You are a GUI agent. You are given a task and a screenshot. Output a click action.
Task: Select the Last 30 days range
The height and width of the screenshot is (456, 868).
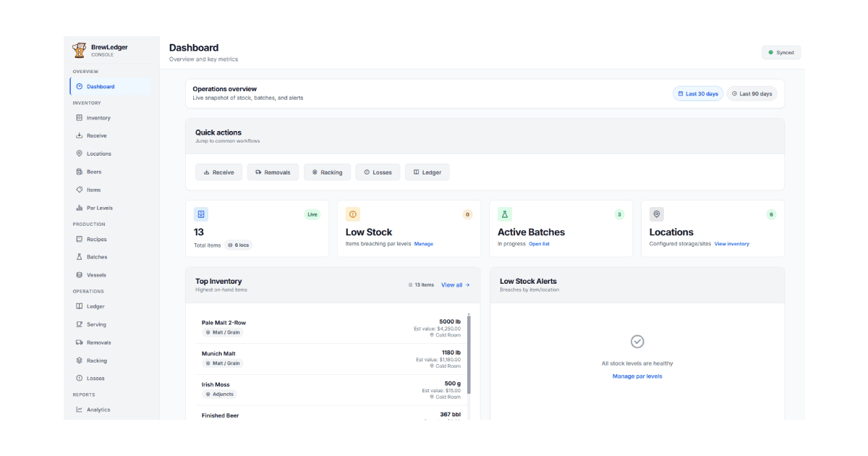(x=698, y=94)
